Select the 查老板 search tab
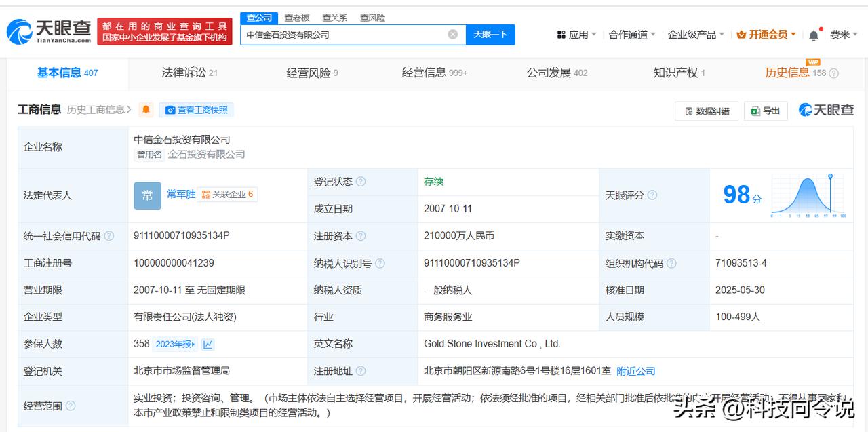The height and width of the screenshot is (432, 868). coord(297,18)
